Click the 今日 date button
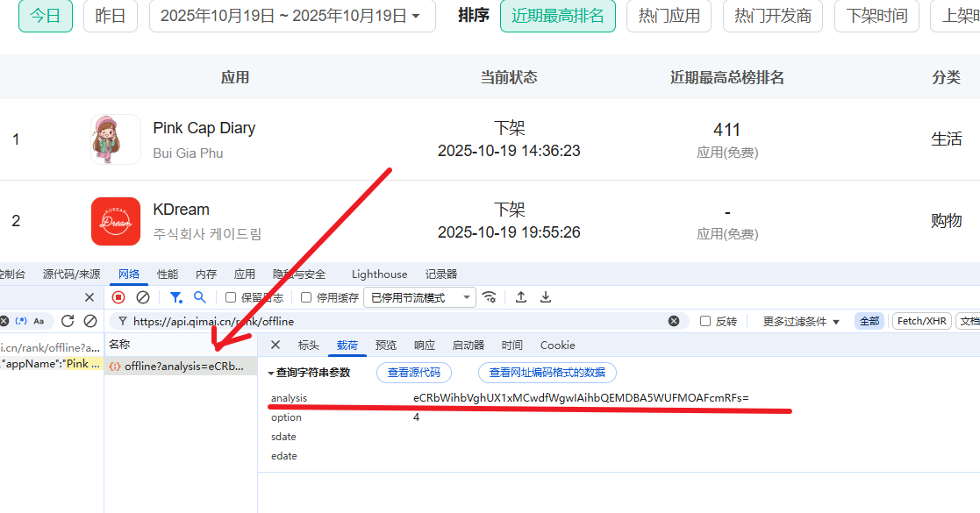Viewport: 980px width, 513px height. [46, 16]
